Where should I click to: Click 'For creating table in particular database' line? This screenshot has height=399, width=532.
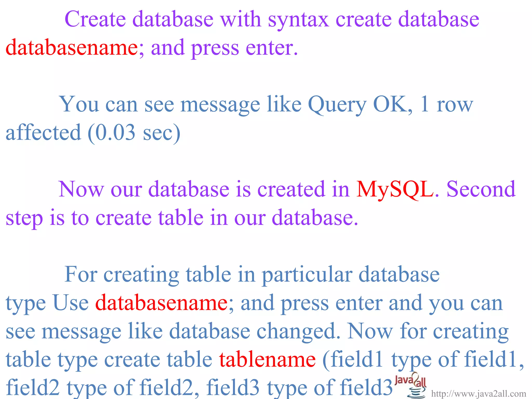pyautogui.click(x=252, y=275)
